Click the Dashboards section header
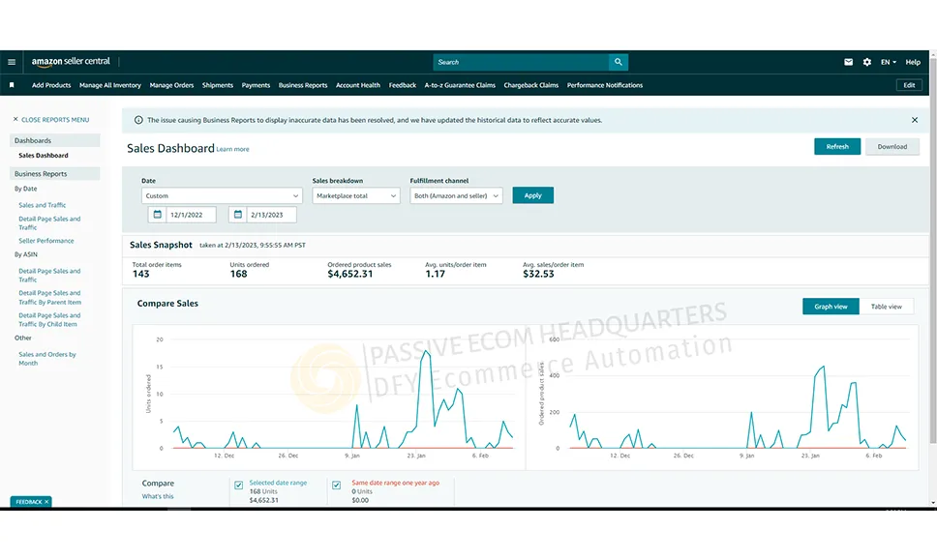The height and width of the screenshot is (560, 937). tap(55, 140)
